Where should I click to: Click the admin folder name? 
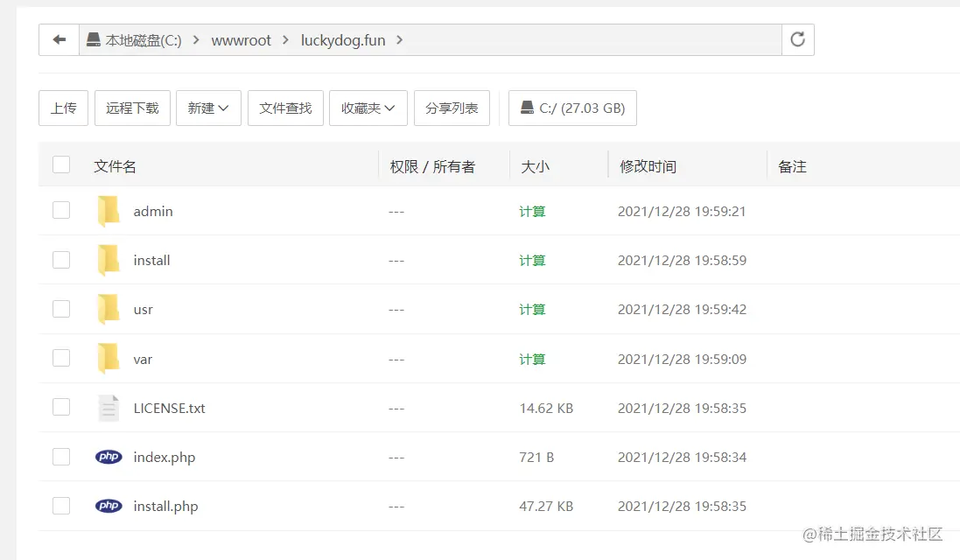[x=153, y=211]
